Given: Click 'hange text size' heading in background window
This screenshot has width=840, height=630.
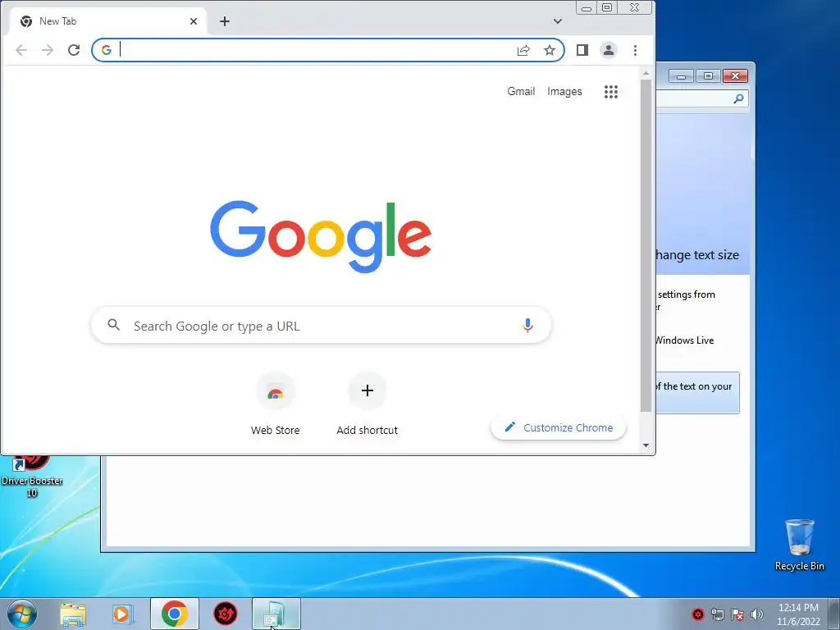Looking at the screenshot, I should pyautogui.click(x=697, y=255).
